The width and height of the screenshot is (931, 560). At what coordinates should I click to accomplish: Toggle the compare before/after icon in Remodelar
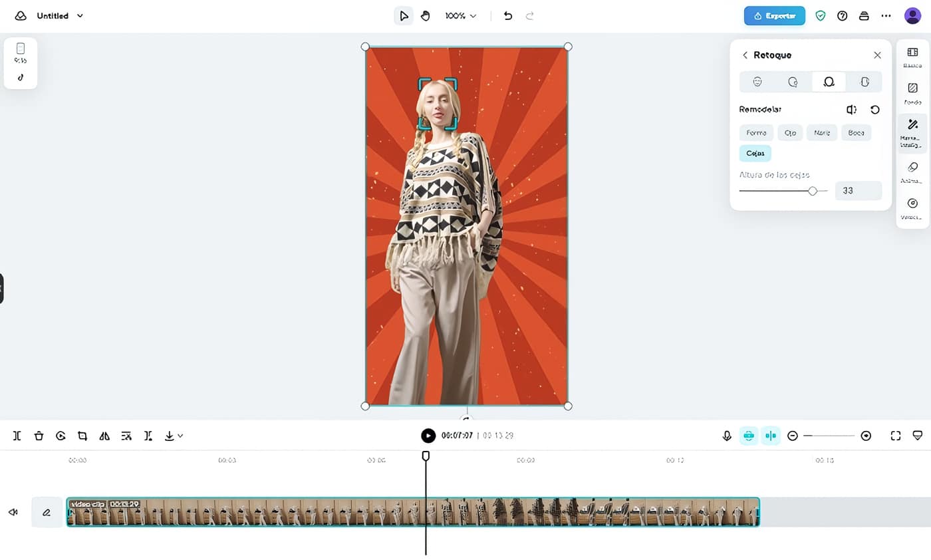[x=851, y=110]
